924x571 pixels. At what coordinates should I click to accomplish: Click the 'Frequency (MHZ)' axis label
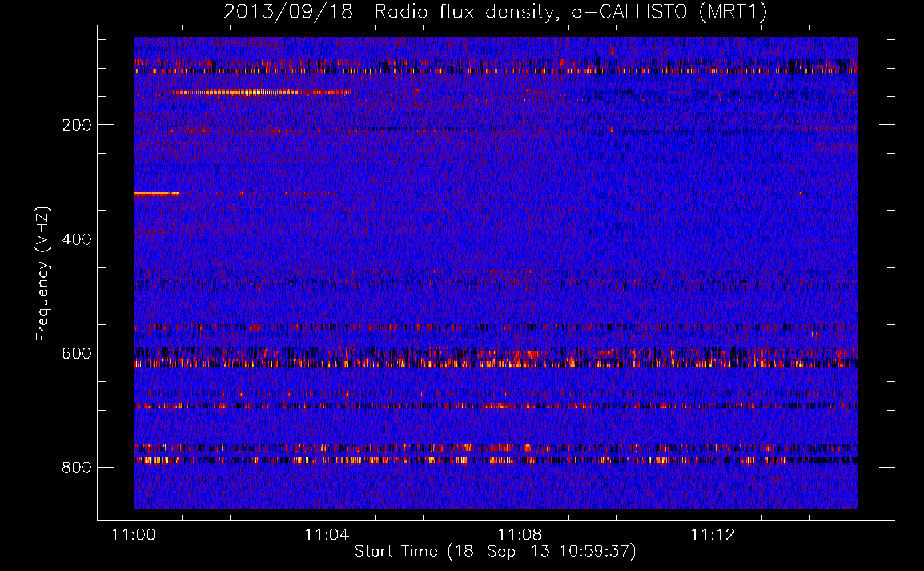(43, 274)
